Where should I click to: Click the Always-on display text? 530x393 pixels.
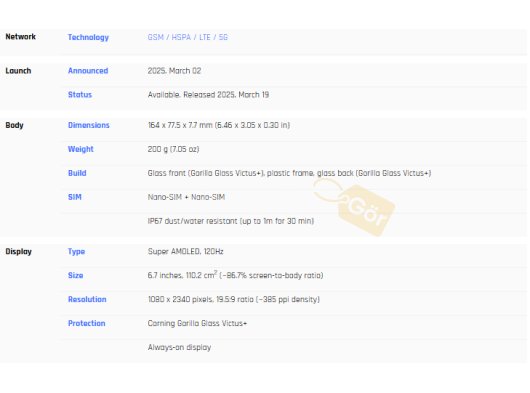[x=179, y=347]
